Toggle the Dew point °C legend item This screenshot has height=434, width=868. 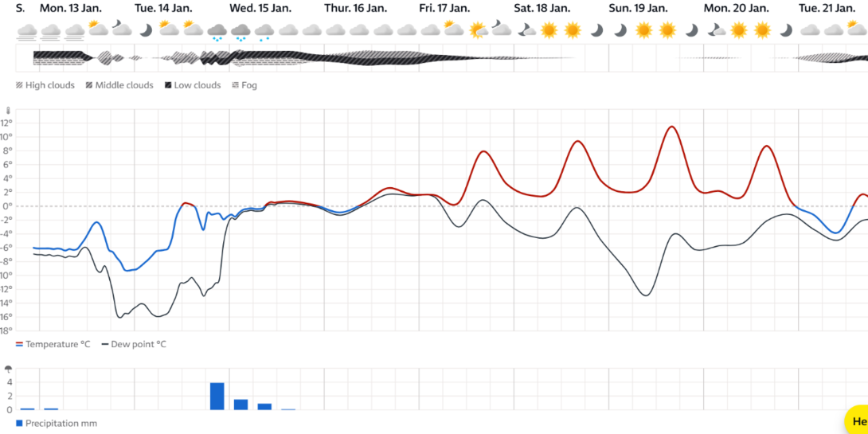(x=134, y=344)
